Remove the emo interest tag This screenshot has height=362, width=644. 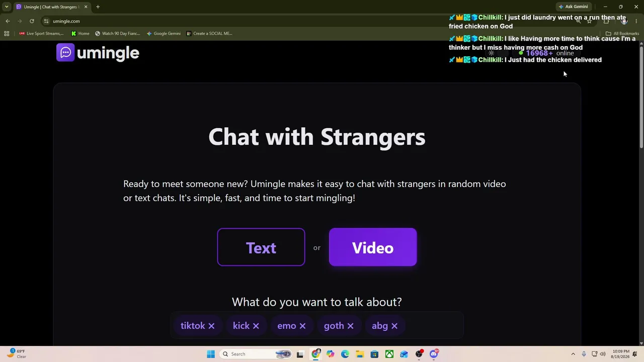[302, 326]
